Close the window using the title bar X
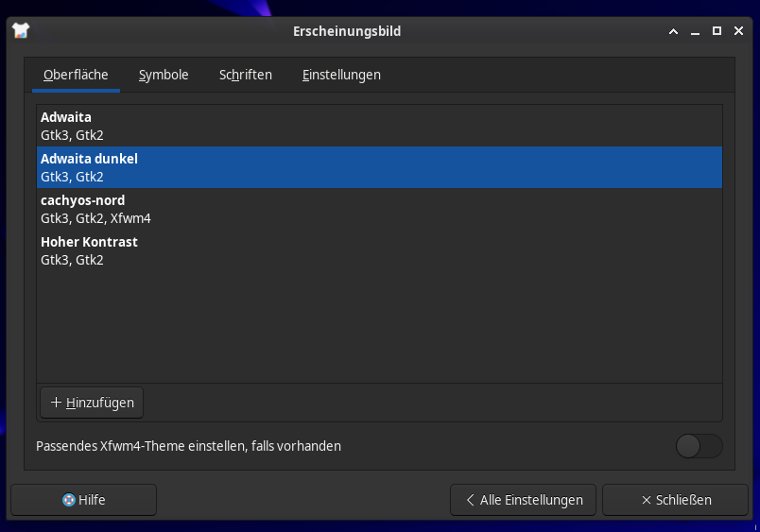Image resolution: width=760 pixels, height=532 pixels. [738, 31]
